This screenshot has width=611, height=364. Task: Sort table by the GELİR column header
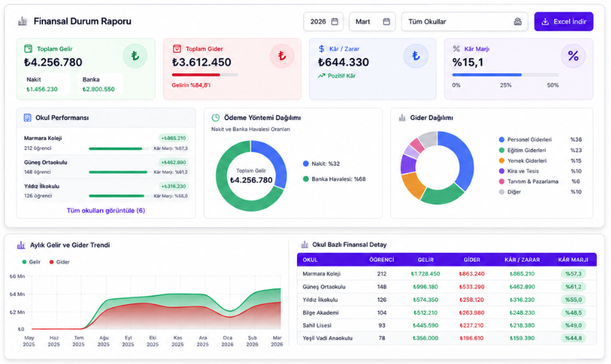click(426, 259)
